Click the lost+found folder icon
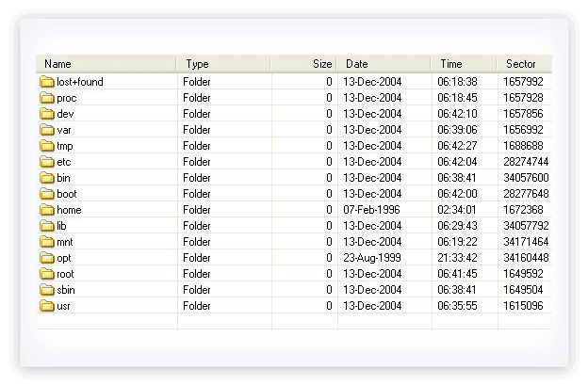 click(x=47, y=82)
